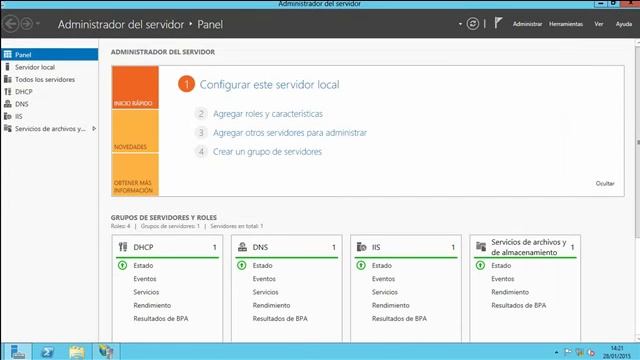Click the DHCP role tile header icon

point(123,247)
